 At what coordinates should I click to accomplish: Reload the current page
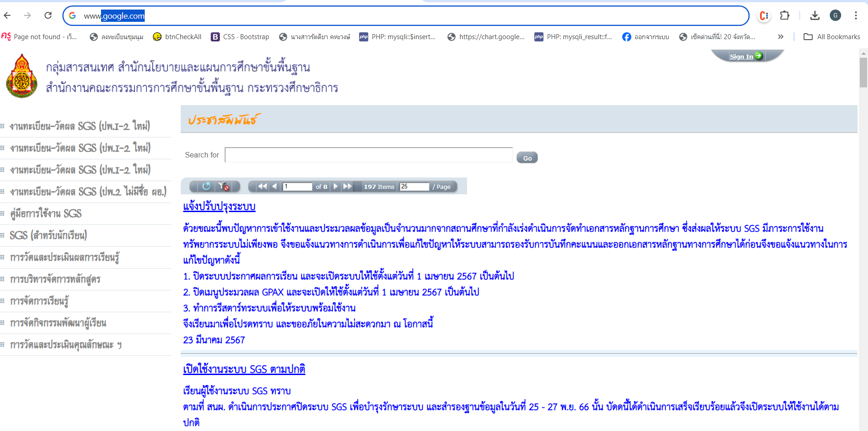(x=48, y=15)
